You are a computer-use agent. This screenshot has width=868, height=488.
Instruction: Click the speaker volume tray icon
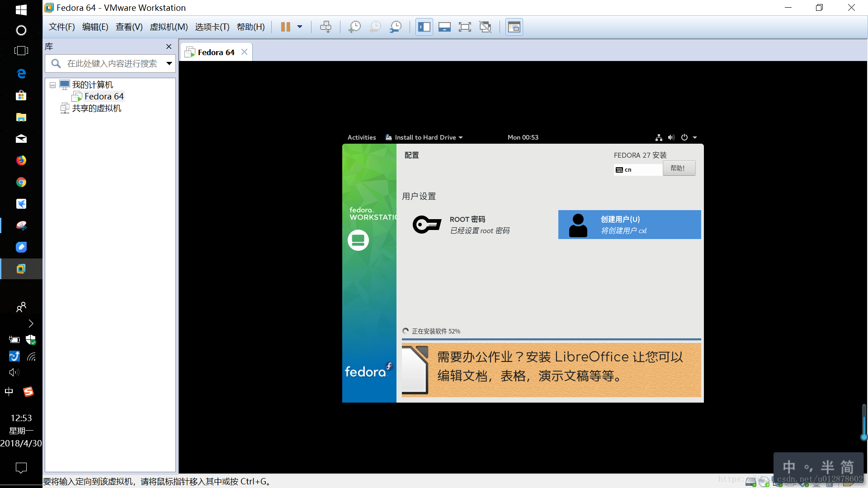coord(14,372)
